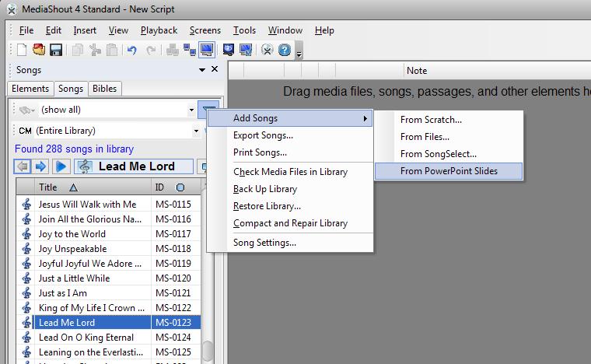The image size is (591, 364).
Task: Save the script with floppy icon
Action: pyautogui.click(x=56, y=50)
